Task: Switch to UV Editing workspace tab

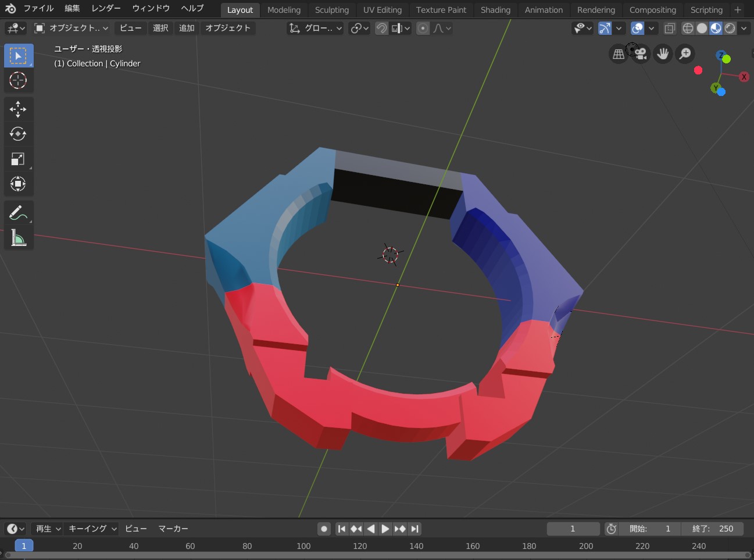Action: click(x=383, y=10)
